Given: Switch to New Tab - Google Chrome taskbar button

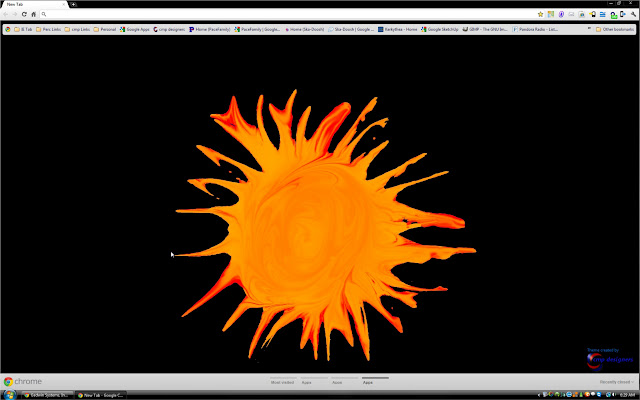Looking at the screenshot, I should 101,395.
